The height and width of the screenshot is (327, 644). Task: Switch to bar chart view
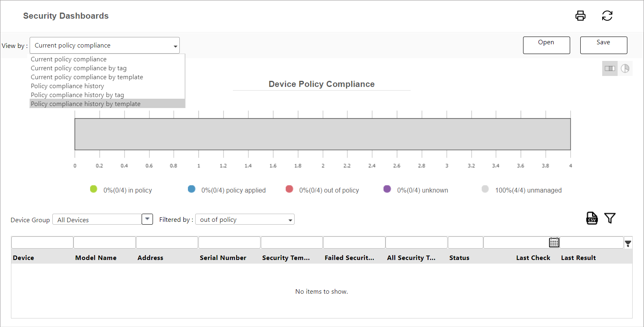coord(610,68)
